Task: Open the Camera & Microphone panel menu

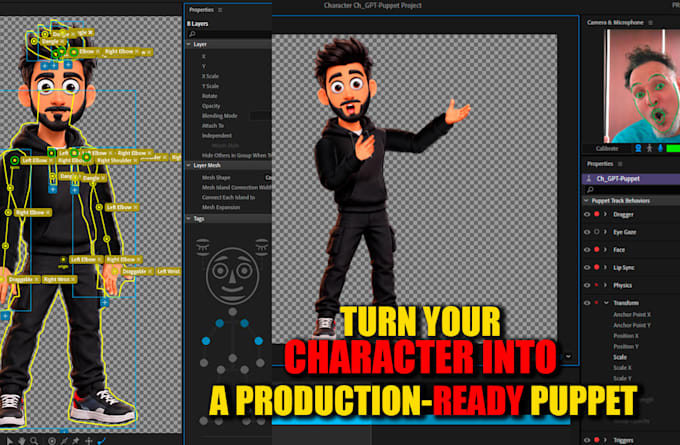Action: point(650,22)
